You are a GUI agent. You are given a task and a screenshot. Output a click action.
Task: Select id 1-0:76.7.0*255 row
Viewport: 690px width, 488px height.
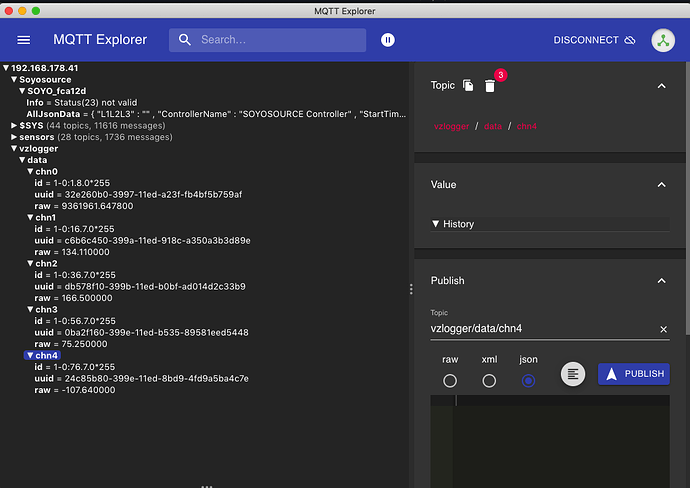75,367
